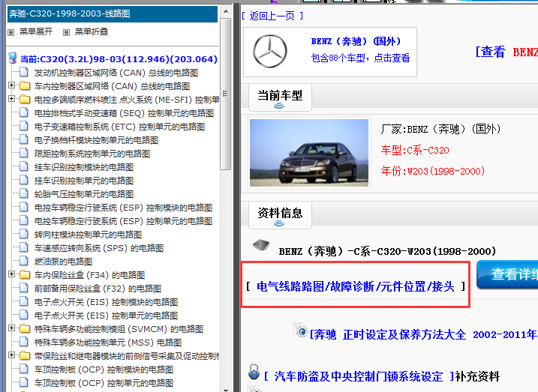Open 电子点火开关 (EIS) 控制模块的电路图
The height and width of the screenshot is (392, 538).
click(106, 302)
